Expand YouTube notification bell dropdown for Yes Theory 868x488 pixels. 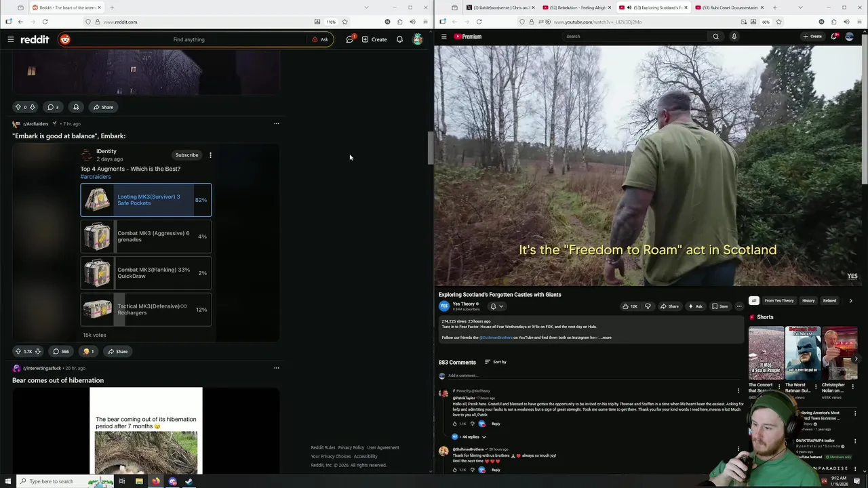coord(496,306)
